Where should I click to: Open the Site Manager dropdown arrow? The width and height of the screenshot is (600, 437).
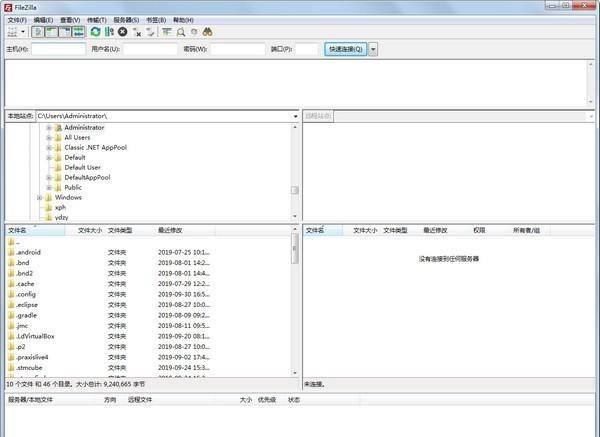(23, 32)
